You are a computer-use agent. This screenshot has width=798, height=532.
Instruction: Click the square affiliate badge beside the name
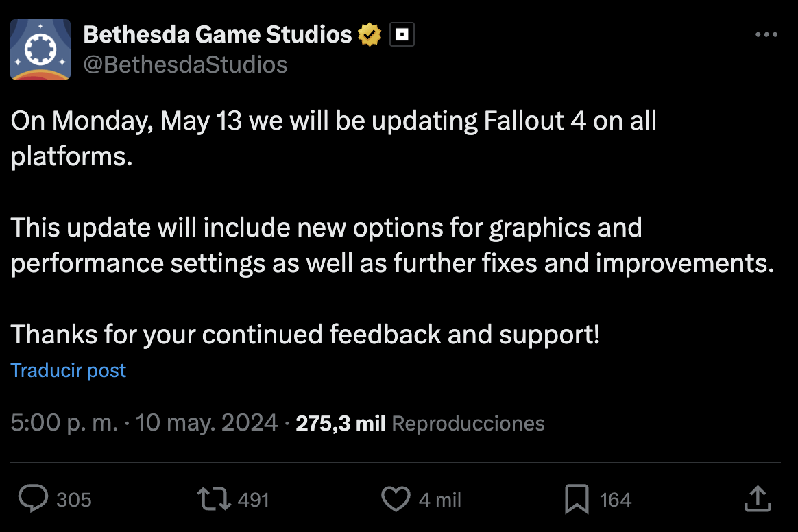[x=402, y=34]
